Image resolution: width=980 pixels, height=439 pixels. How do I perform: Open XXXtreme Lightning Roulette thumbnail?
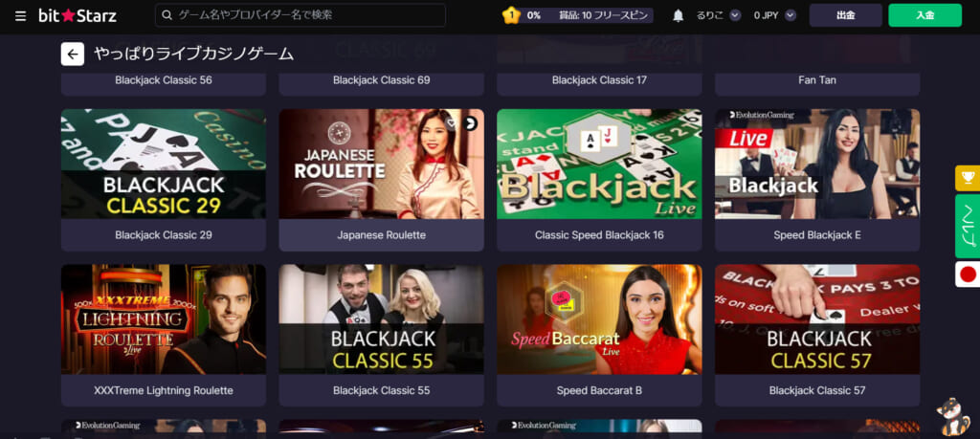coord(163,319)
